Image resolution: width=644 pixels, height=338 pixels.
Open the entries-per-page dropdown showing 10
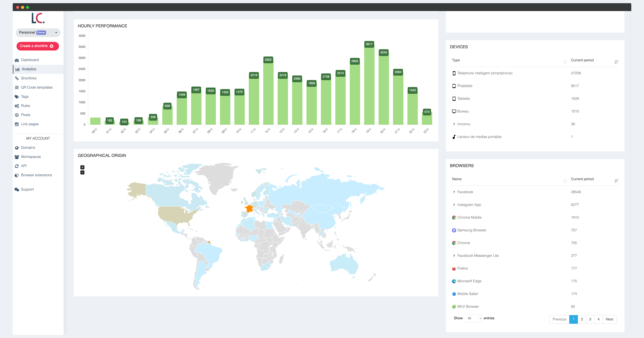coord(473,318)
